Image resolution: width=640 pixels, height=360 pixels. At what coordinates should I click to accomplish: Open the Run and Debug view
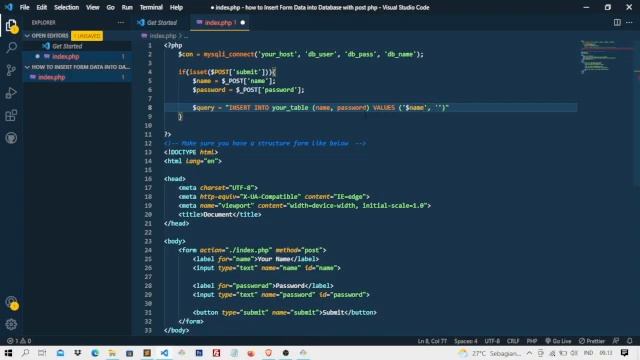coord(11,93)
